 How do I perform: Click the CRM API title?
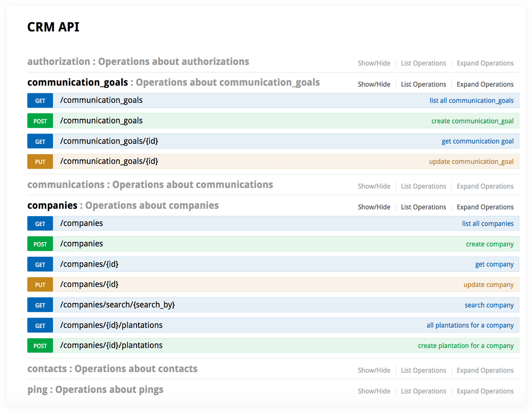pos(53,27)
